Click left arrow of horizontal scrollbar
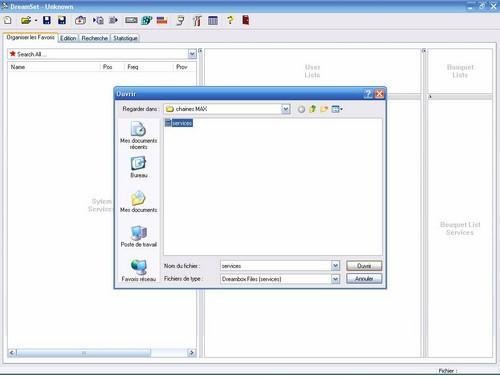 coord(12,353)
